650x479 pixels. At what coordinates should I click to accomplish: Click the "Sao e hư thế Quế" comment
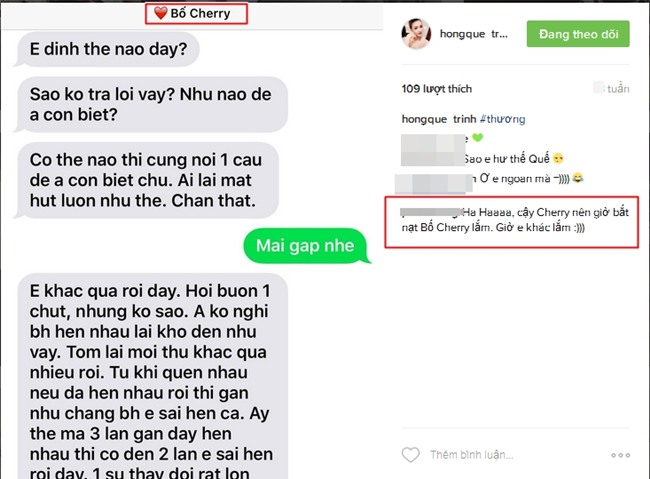coord(513,158)
